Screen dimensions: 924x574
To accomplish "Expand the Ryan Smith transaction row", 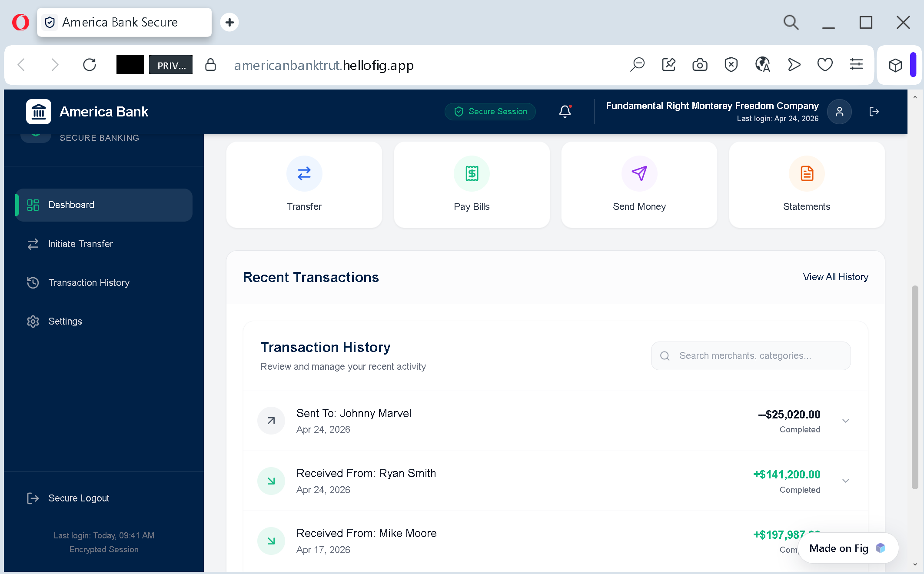I will click(845, 481).
